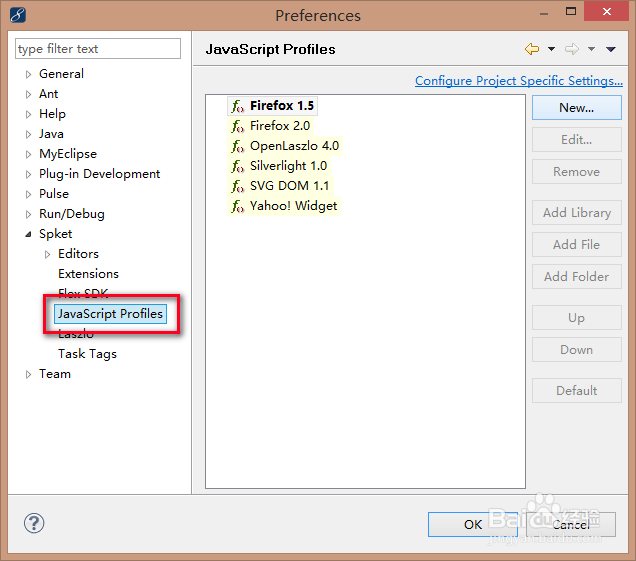
Task: Select the Firefox 2.0 profile text
Action: pyautogui.click(x=280, y=126)
